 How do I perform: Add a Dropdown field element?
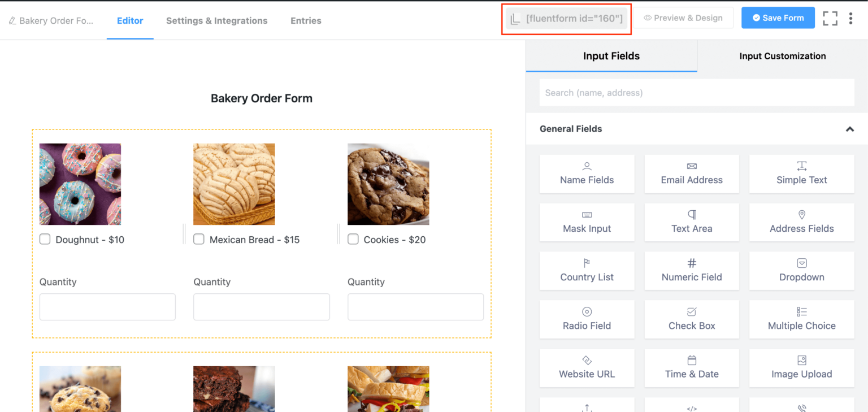[801, 271]
